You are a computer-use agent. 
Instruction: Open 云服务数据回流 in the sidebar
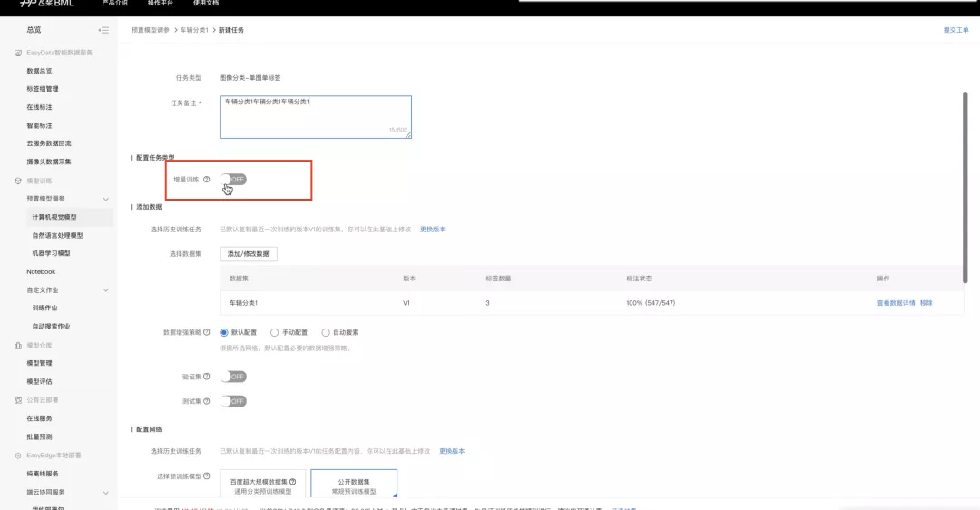tap(49, 143)
